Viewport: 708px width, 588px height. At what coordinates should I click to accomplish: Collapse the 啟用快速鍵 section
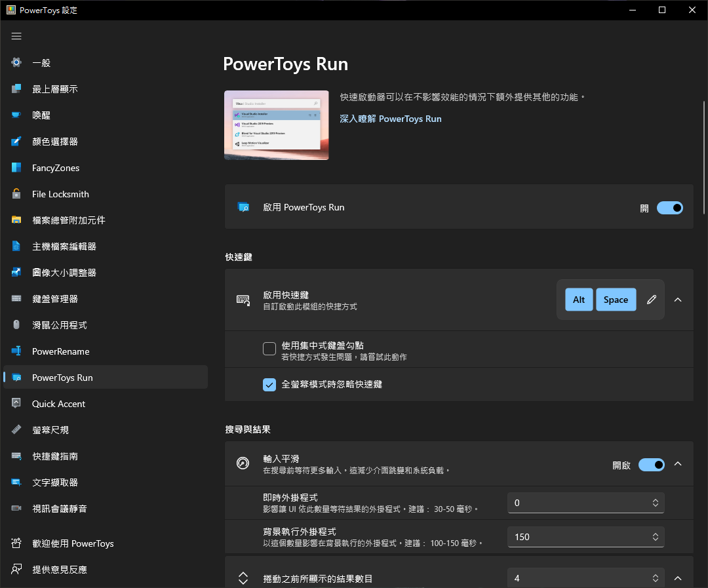[x=677, y=300]
